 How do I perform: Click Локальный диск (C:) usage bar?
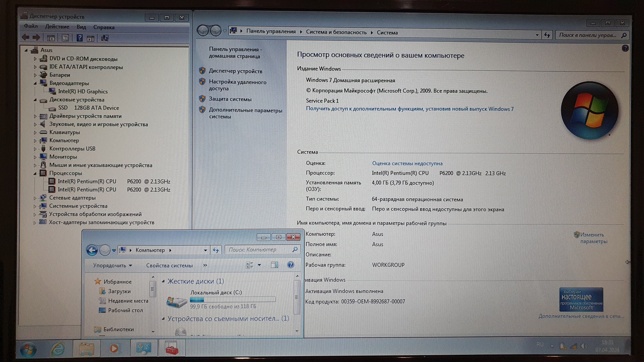click(233, 299)
